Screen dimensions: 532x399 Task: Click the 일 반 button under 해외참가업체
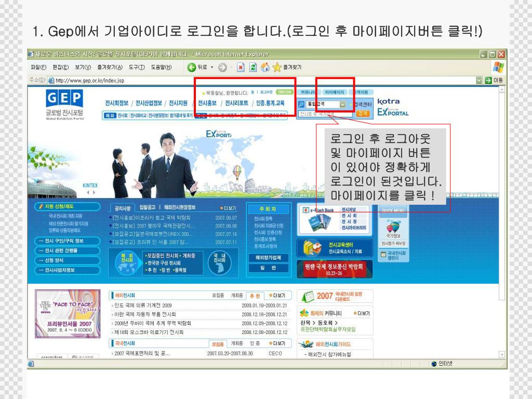[x=268, y=268]
